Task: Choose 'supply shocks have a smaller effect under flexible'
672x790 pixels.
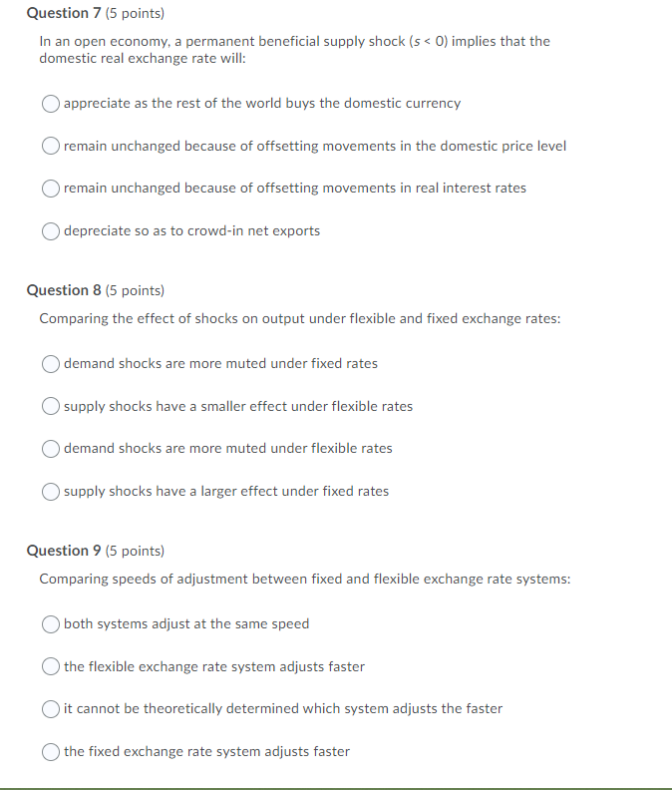Action: [51, 406]
